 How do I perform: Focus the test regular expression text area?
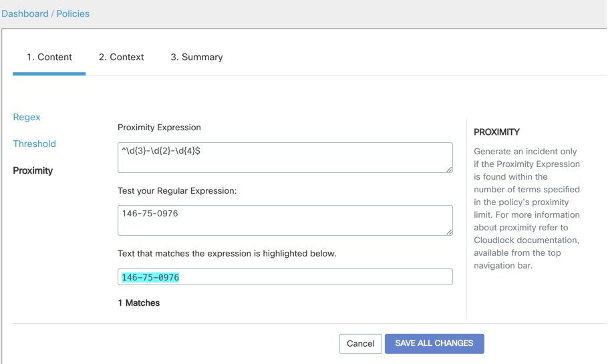pyautogui.click(x=285, y=220)
